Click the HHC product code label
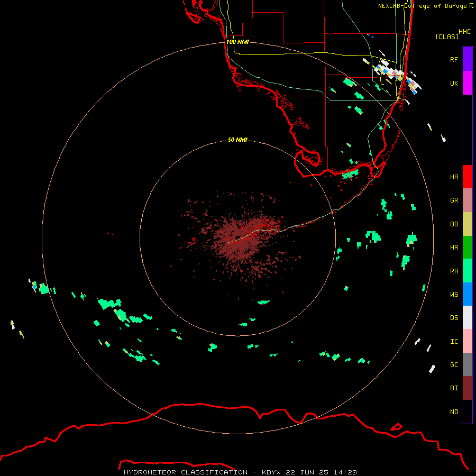 point(465,32)
